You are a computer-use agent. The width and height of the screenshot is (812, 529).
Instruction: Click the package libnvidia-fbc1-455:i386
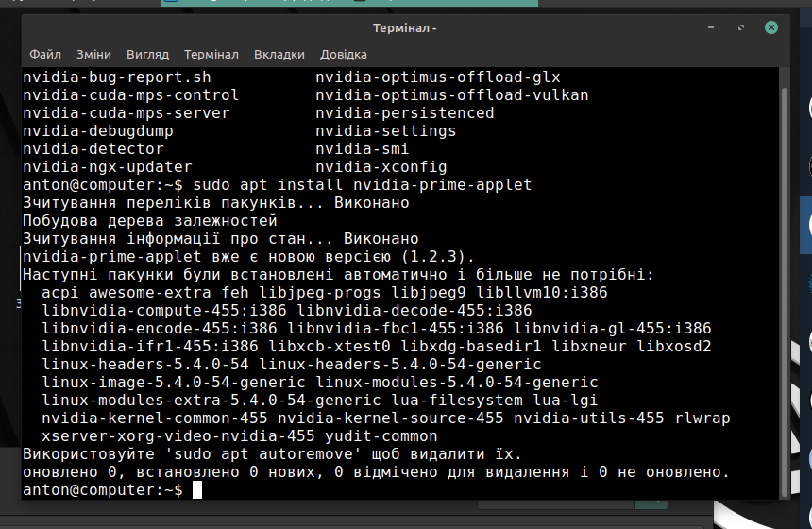[396, 329]
